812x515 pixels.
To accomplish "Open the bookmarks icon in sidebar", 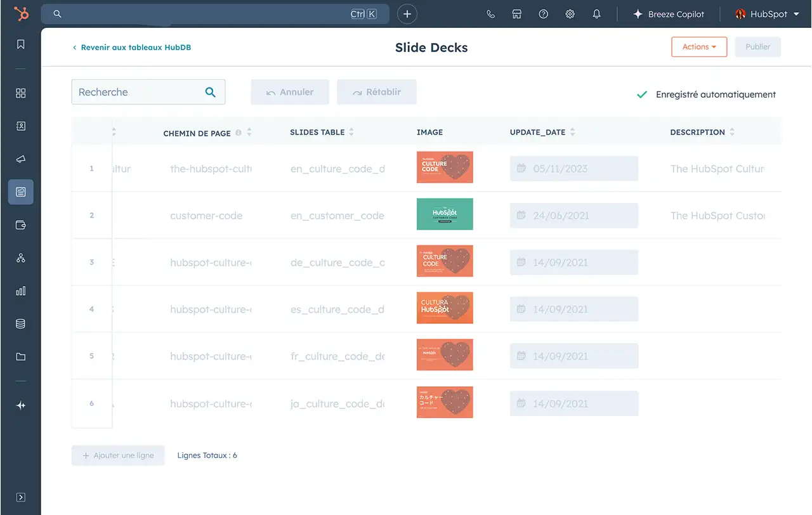I will tap(21, 44).
